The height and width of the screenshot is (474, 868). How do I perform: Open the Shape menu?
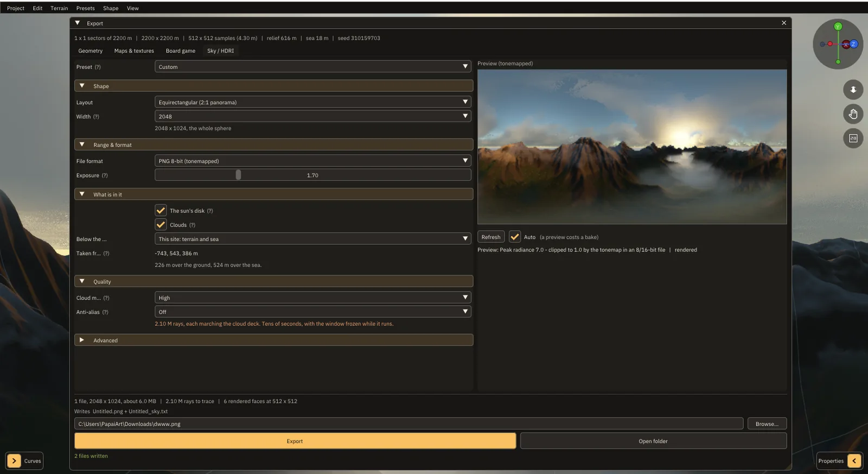click(111, 8)
